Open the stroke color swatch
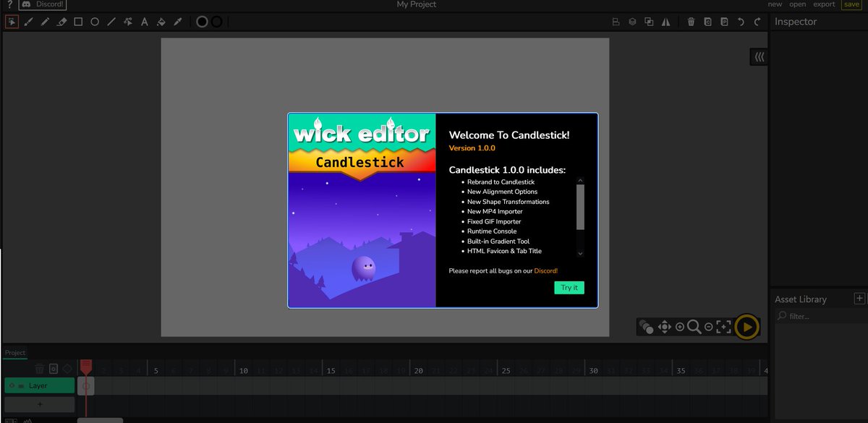The image size is (868, 423). pos(216,22)
